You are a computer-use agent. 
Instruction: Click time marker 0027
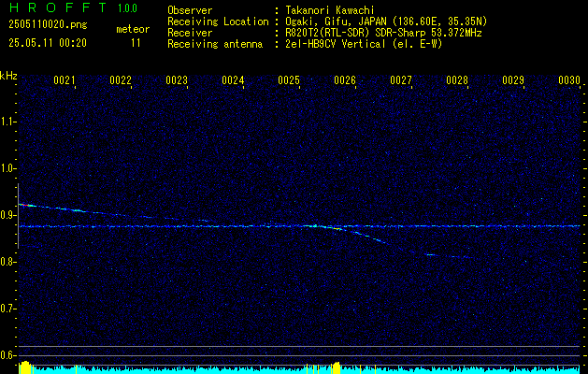[x=401, y=80]
